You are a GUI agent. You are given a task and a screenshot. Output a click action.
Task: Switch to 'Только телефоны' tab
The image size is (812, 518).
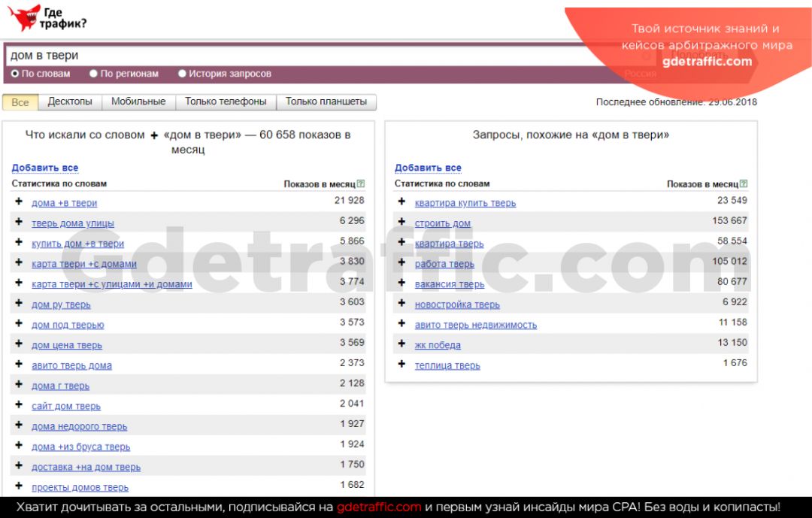tap(226, 101)
